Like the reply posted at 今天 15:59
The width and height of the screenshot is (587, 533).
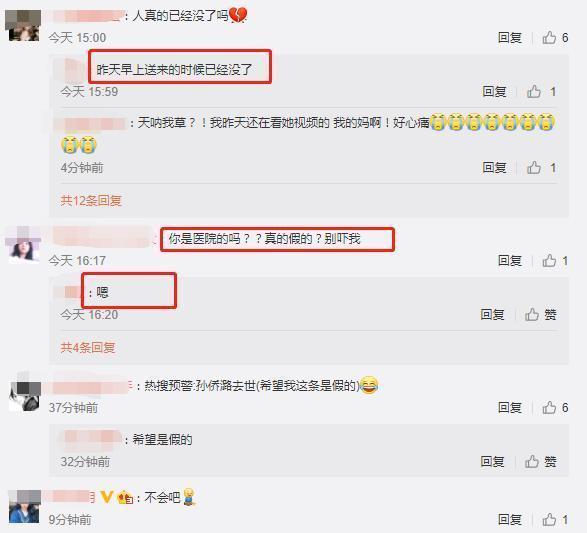pos(541,91)
